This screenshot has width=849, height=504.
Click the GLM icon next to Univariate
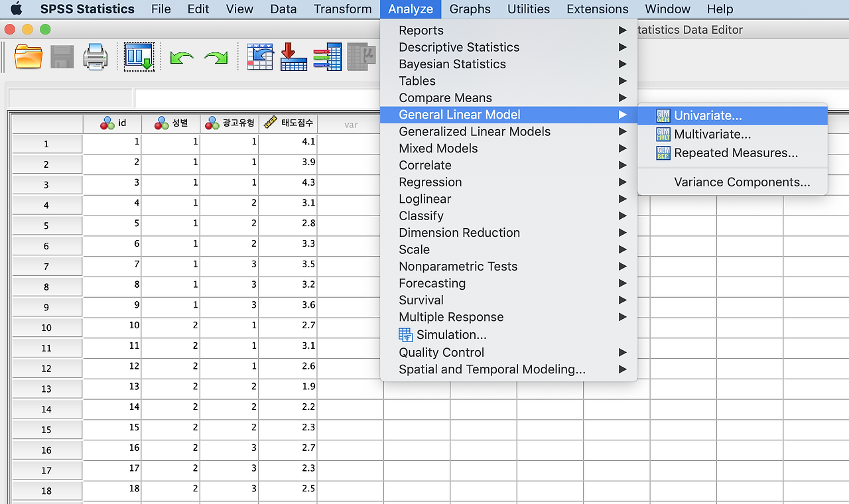tap(663, 115)
